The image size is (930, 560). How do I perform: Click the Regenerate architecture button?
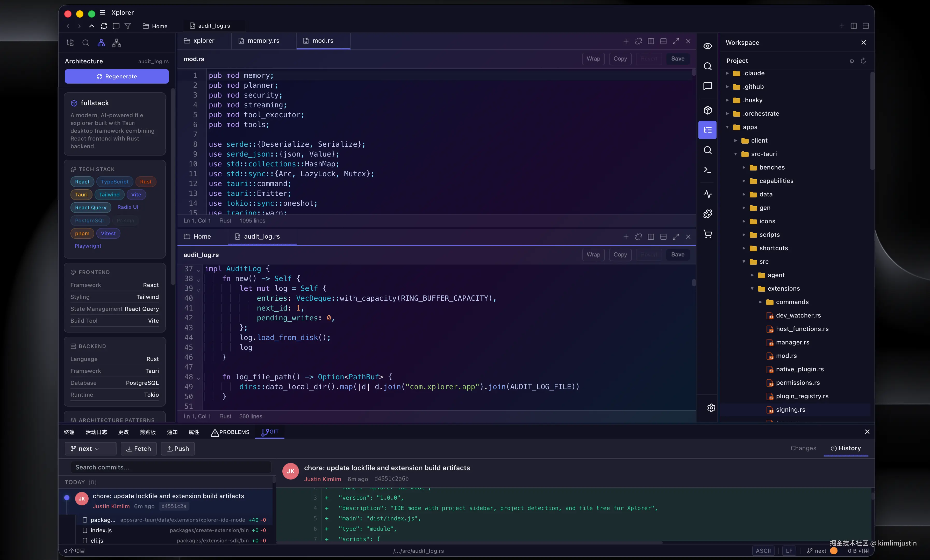[x=116, y=76]
